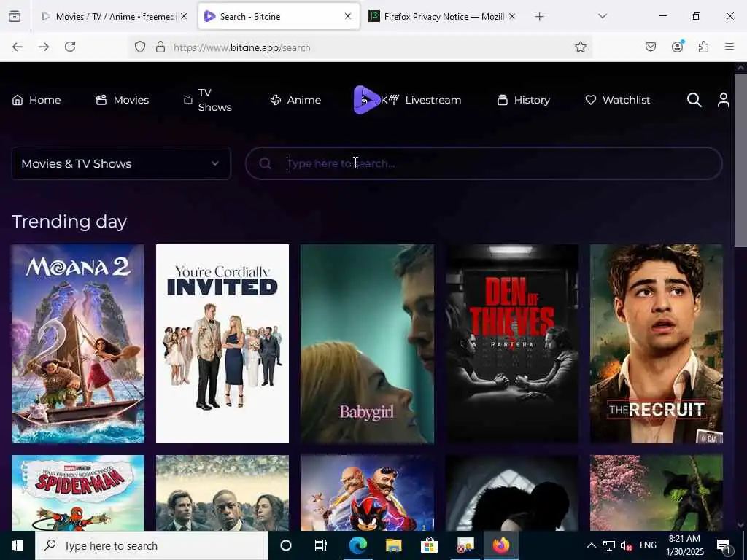747x560 pixels.
Task: Open Firefox account icon
Action: (677, 47)
